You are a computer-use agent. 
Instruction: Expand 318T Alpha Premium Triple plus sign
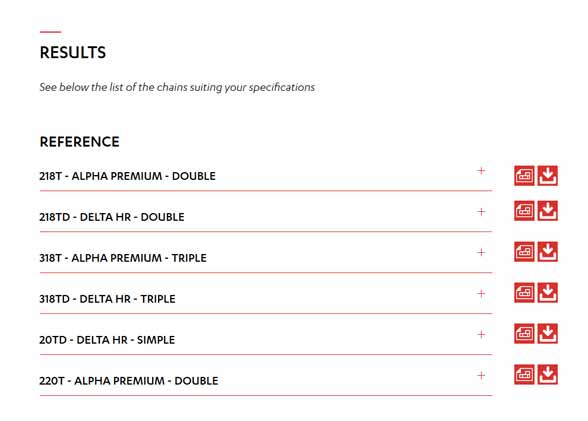[x=481, y=253]
